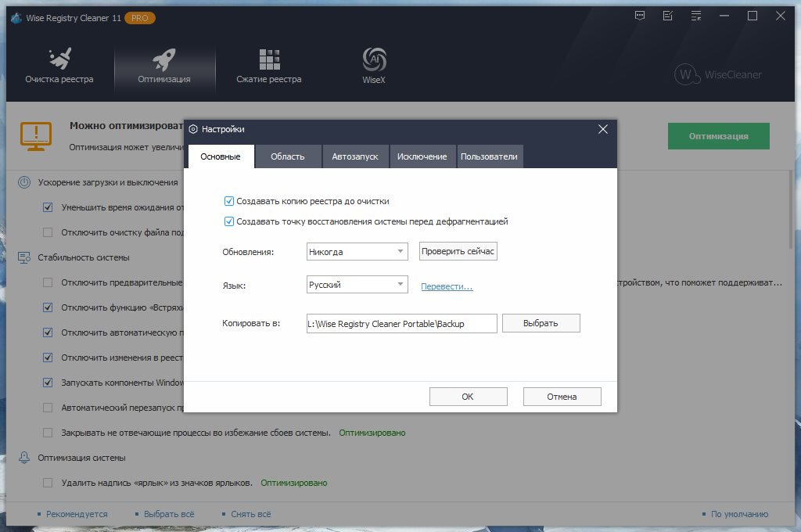Screen dimensions: 801x532
Task: Close the Настройки dialog
Action: (x=602, y=129)
